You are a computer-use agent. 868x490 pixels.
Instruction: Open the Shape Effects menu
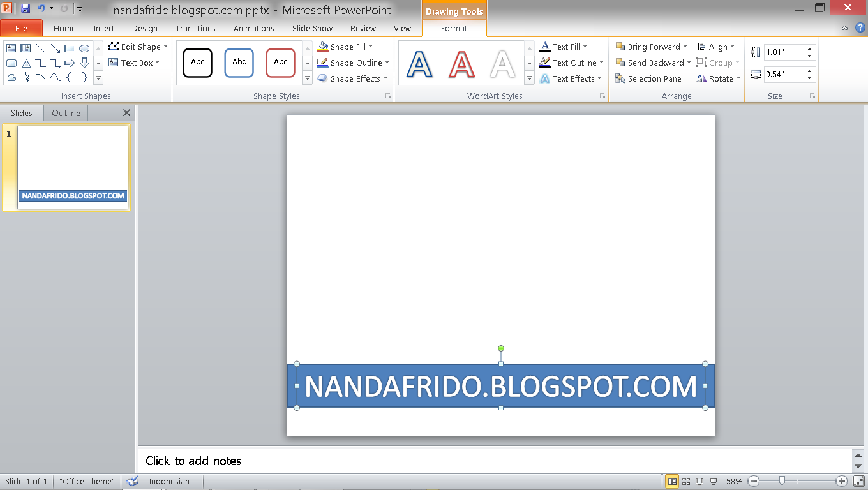click(x=352, y=78)
